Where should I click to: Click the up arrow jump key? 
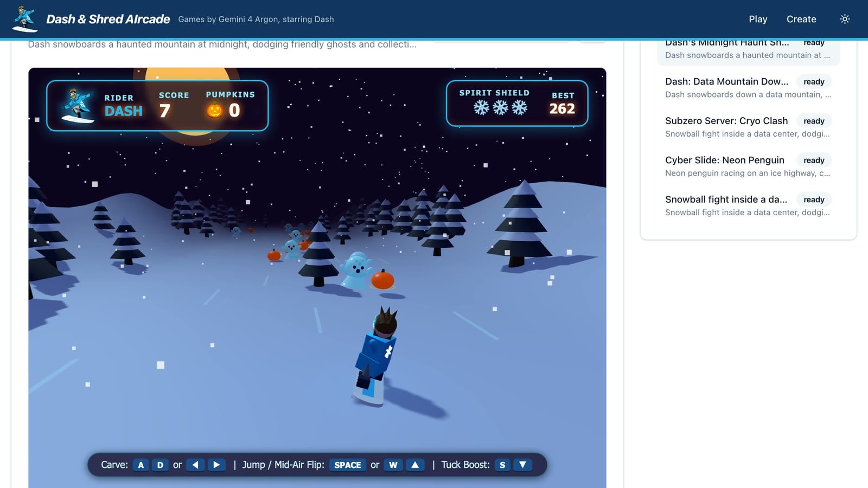[x=415, y=465]
